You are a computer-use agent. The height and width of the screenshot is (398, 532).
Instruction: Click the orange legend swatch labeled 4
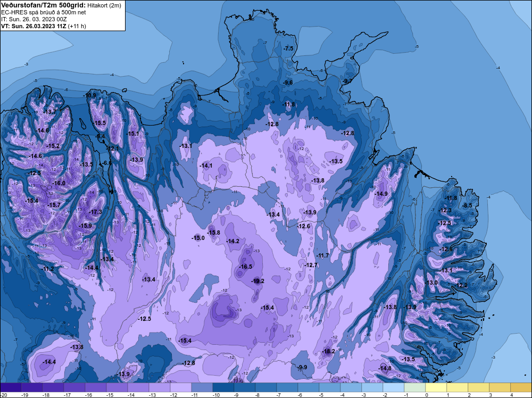tap(521, 387)
